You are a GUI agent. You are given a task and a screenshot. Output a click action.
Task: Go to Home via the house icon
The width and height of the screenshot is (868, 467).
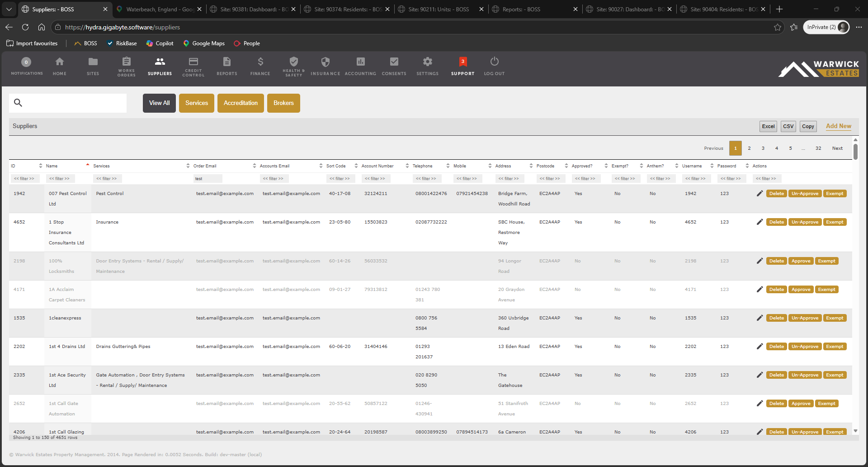(59, 62)
